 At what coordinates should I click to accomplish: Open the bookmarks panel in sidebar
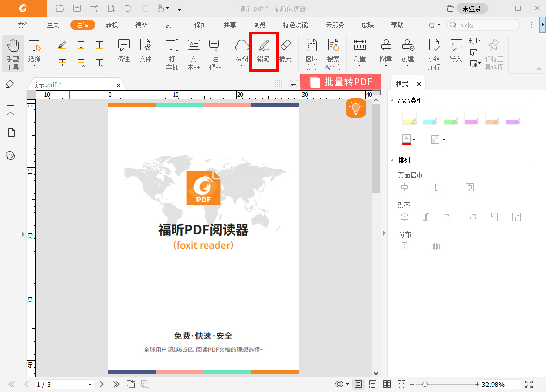click(11, 111)
